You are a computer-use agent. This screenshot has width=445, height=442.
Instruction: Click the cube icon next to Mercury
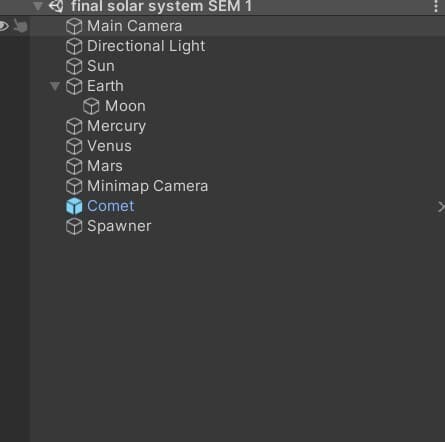(74, 126)
